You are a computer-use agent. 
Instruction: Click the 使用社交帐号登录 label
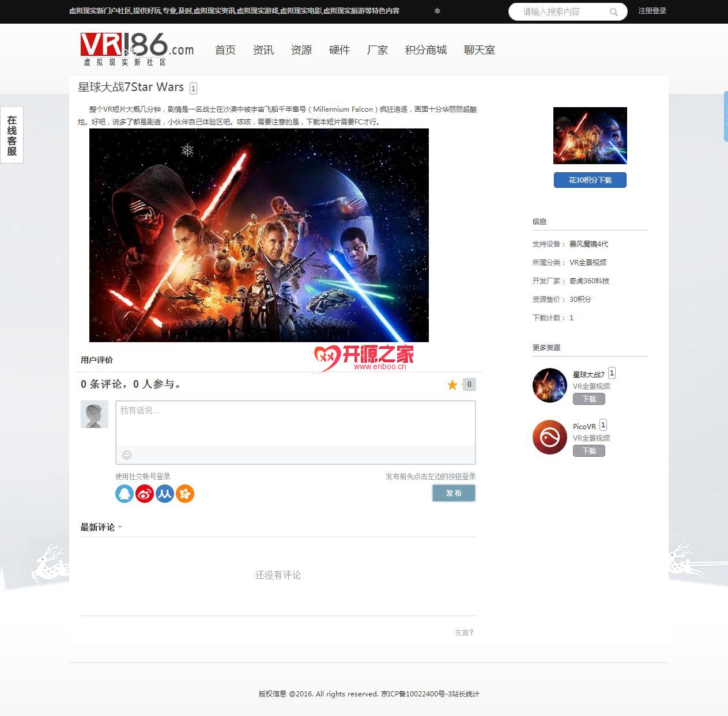click(143, 476)
